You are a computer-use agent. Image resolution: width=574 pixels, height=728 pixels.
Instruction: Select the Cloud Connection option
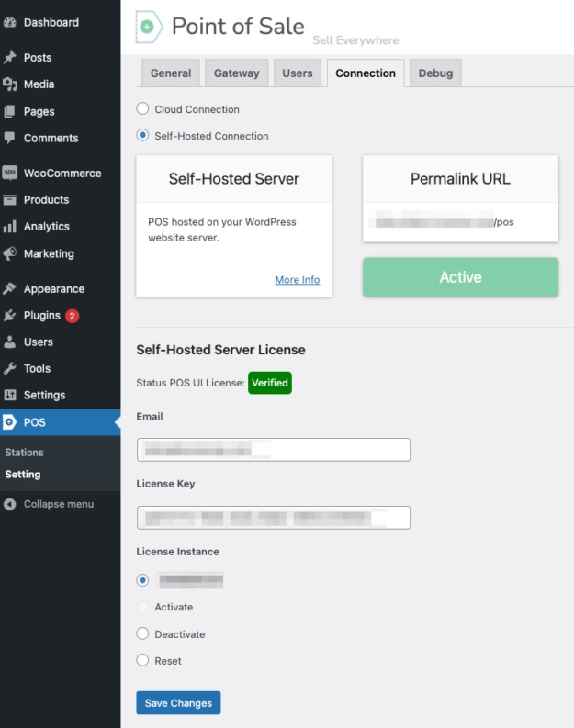(x=142, y=108)
